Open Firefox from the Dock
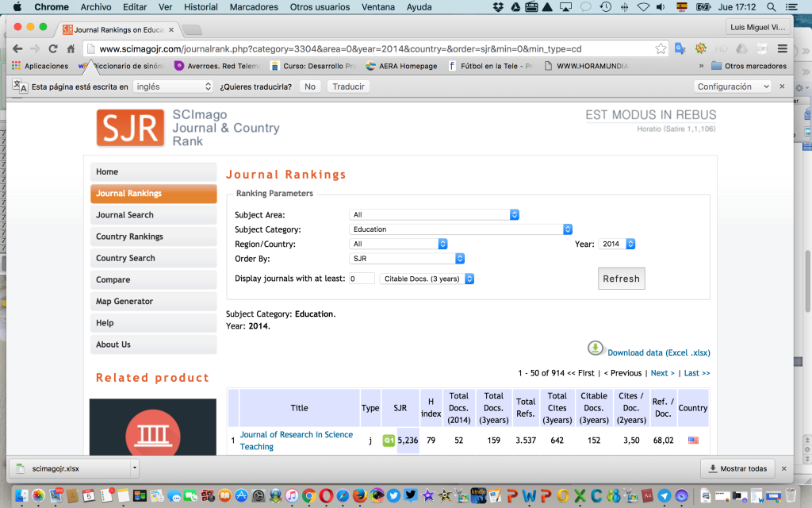812x508 pixels. (x=359, y=495)
